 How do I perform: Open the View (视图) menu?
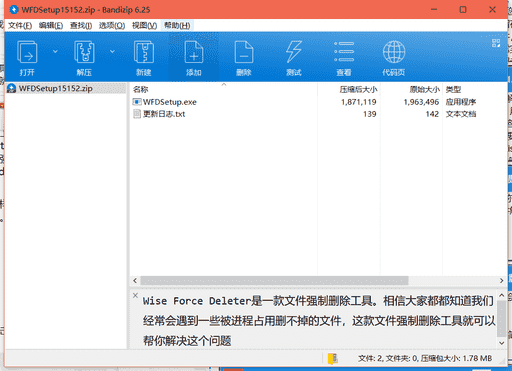click(x=144, y=26)
